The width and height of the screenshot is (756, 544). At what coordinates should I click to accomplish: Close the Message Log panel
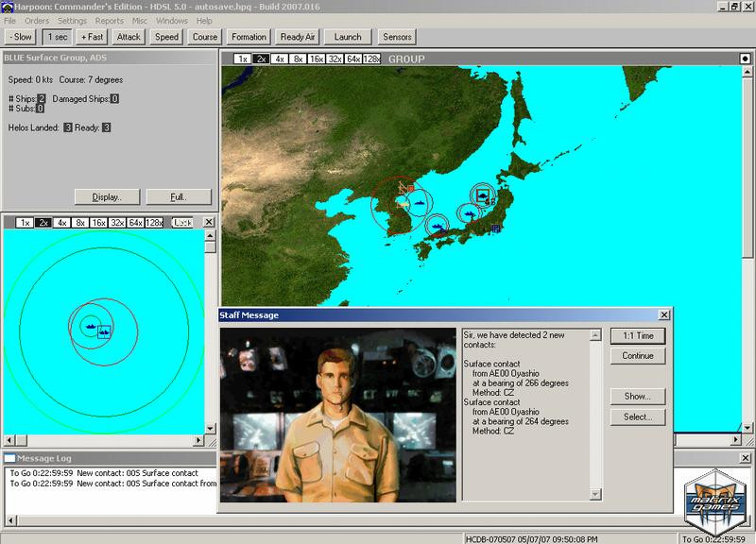745,458
